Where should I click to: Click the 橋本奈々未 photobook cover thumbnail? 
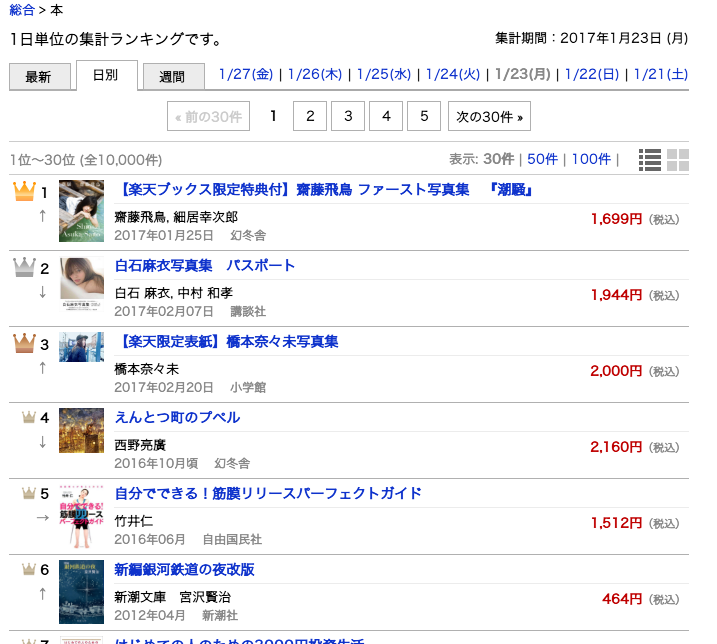tap(81, 347)
